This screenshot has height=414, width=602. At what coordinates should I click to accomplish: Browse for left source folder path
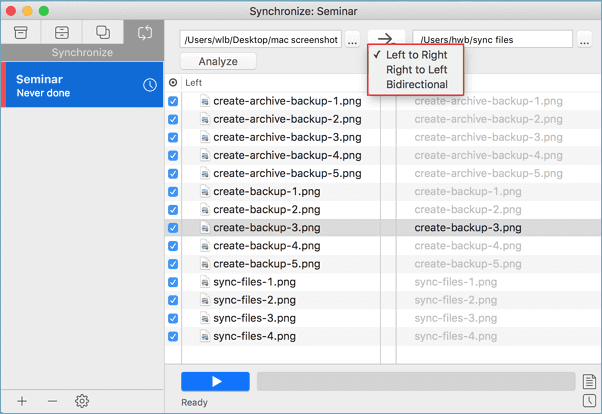point(352,40)
